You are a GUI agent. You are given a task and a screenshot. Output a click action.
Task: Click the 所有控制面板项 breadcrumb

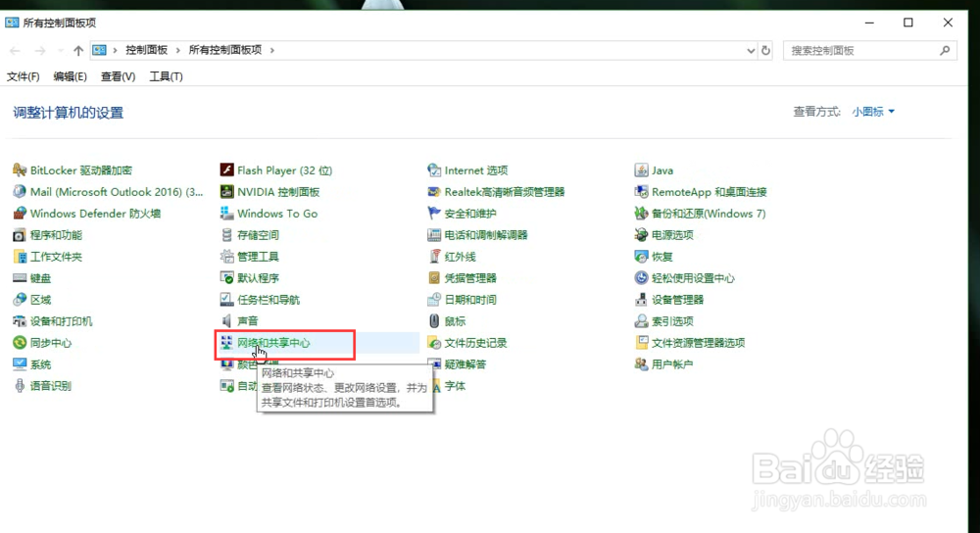[x=225, y=50]
